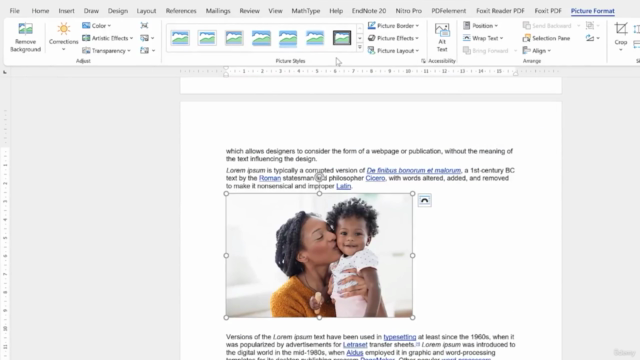Click the Crop tool icon
The height and width of the screenshot is (360, 640).
[621, 29]
